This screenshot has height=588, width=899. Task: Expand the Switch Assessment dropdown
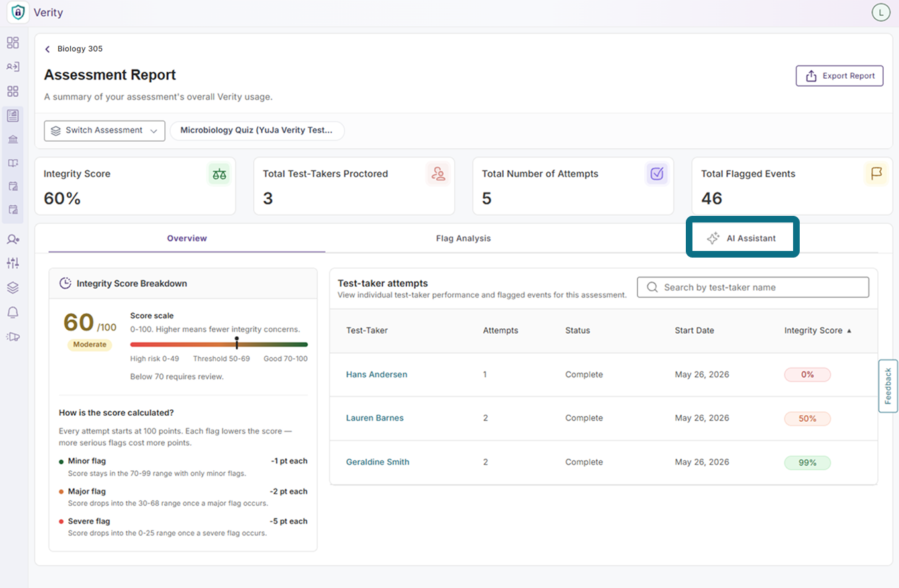coord(104,130)
